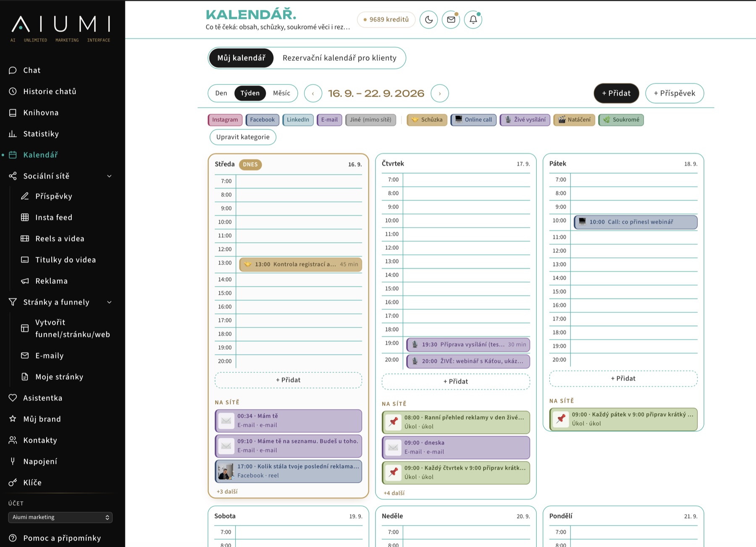Switch to Rezervační kalendář pro klienty tab
756x547 pixels.
(339, 58)
